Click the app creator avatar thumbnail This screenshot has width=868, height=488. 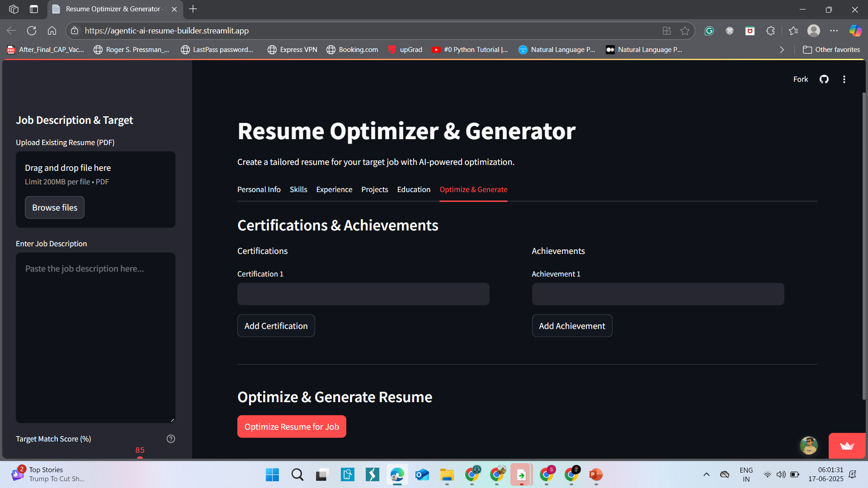click(x=808, y=446)
